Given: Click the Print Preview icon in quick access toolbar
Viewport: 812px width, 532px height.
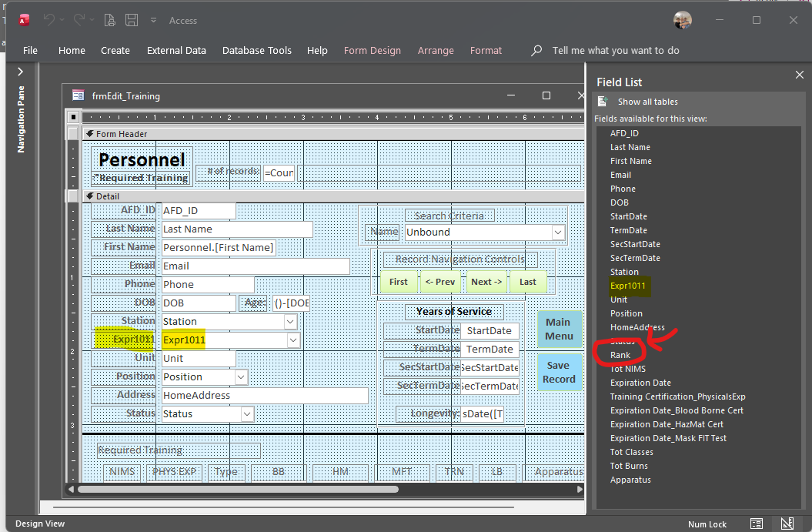Looking at the screenshot, I should (x=110, y=20).
